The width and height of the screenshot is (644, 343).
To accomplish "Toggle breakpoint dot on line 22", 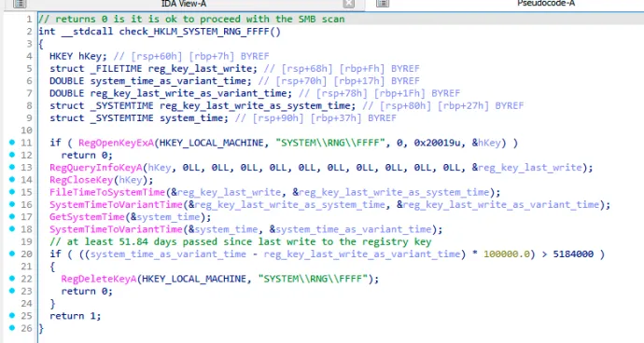I will point(12,278).
